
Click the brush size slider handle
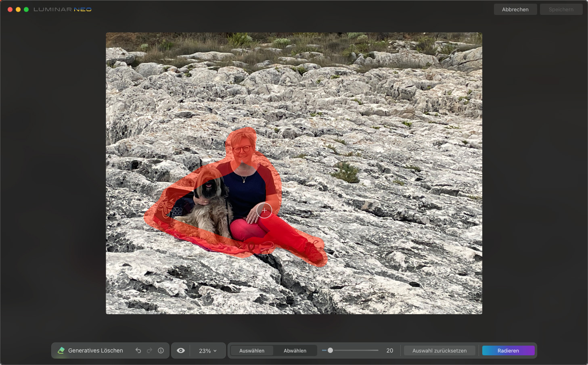tap(330, 350)
